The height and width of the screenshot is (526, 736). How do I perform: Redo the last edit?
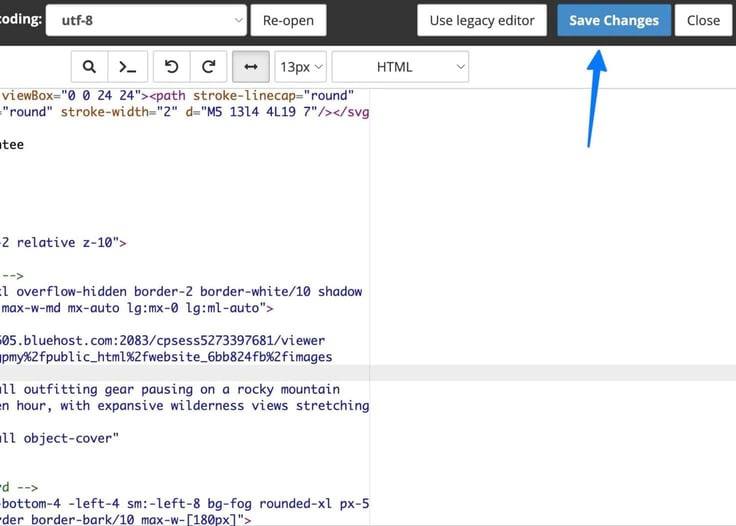(x=208, y=67)
